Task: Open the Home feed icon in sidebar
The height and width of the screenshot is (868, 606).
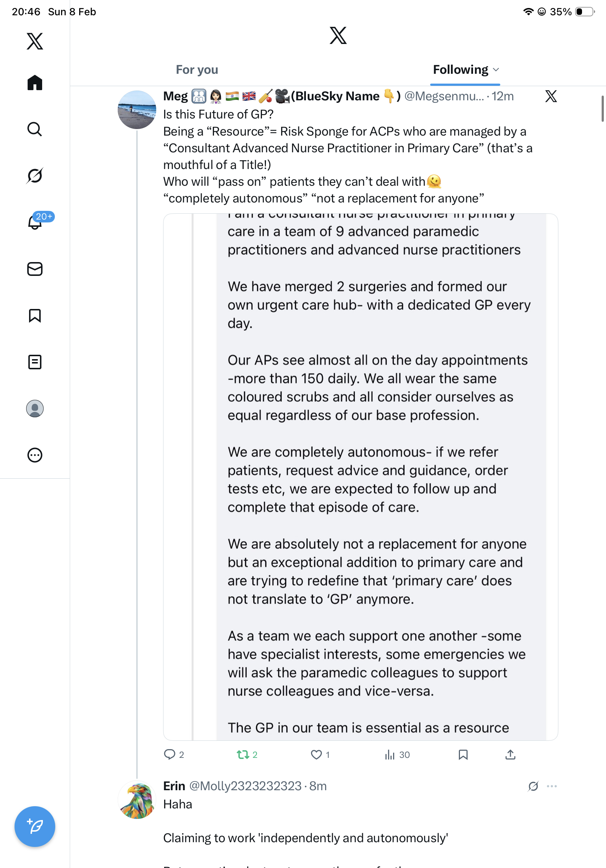Action: [35, 83]
